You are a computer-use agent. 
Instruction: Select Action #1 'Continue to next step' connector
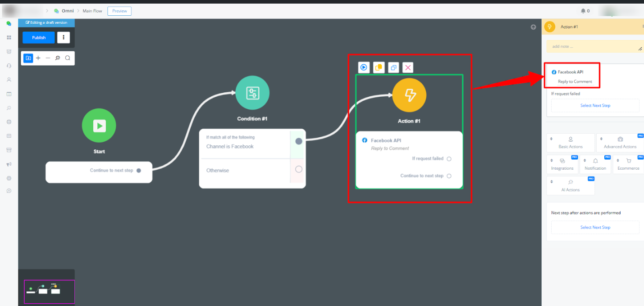click(x=449, y=176)
